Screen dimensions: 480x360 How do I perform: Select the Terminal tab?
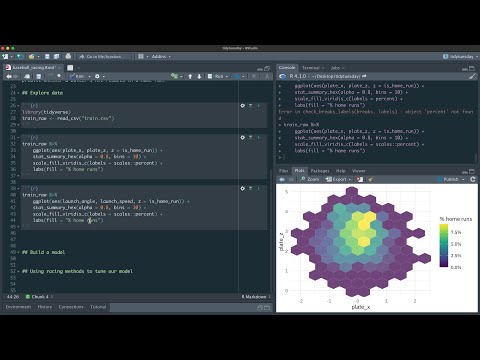[311, 68]
